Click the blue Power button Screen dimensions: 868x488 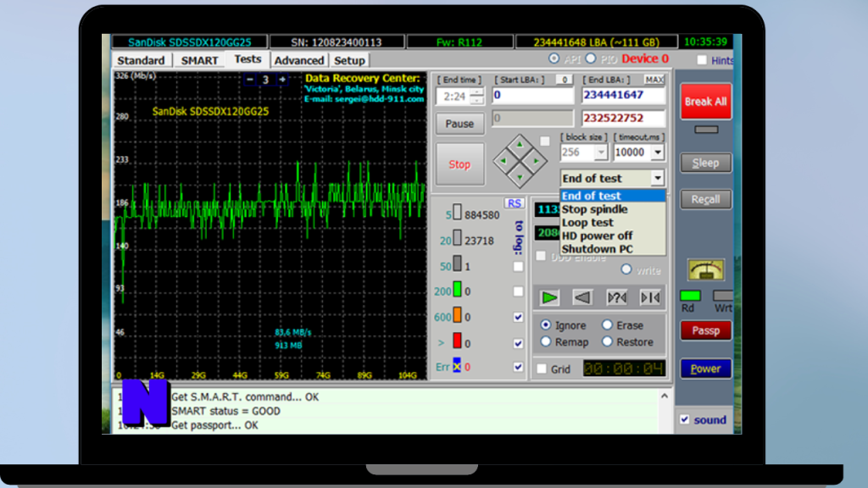705,369
